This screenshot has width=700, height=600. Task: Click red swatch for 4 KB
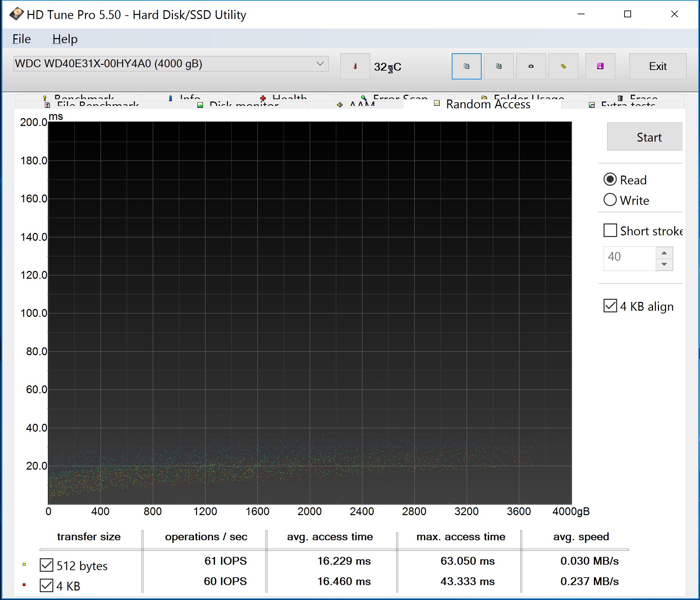click(24, 585)
